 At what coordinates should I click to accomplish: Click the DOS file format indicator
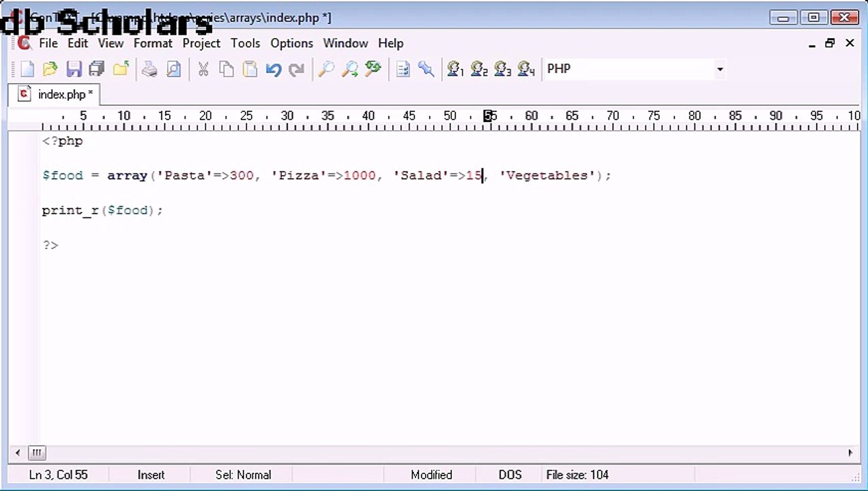[510, 475]
